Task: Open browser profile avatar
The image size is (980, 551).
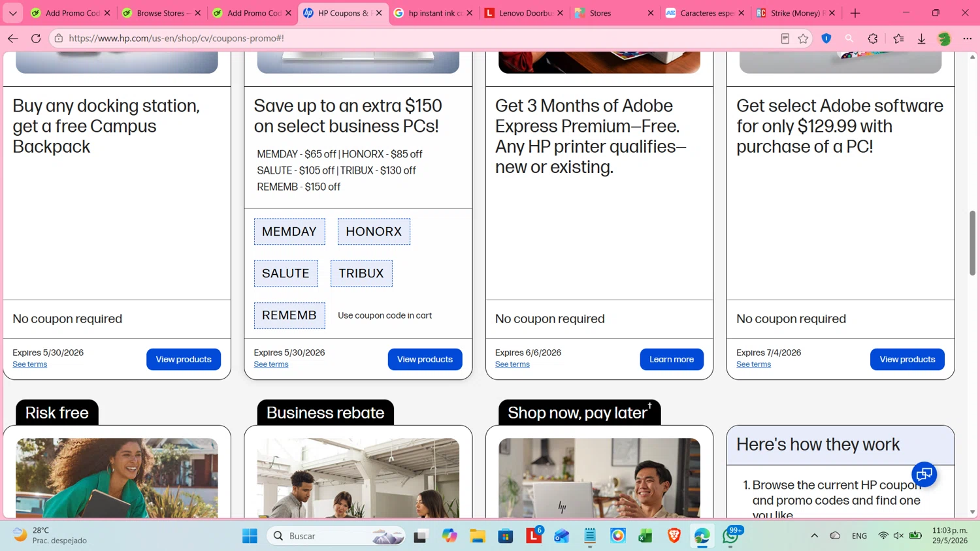Action: pos(944,39)
